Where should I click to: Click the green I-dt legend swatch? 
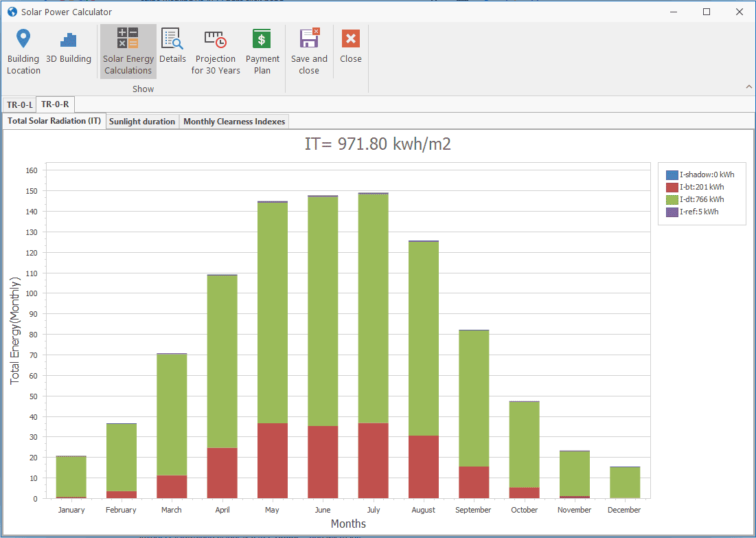click(x=672, y=199)
